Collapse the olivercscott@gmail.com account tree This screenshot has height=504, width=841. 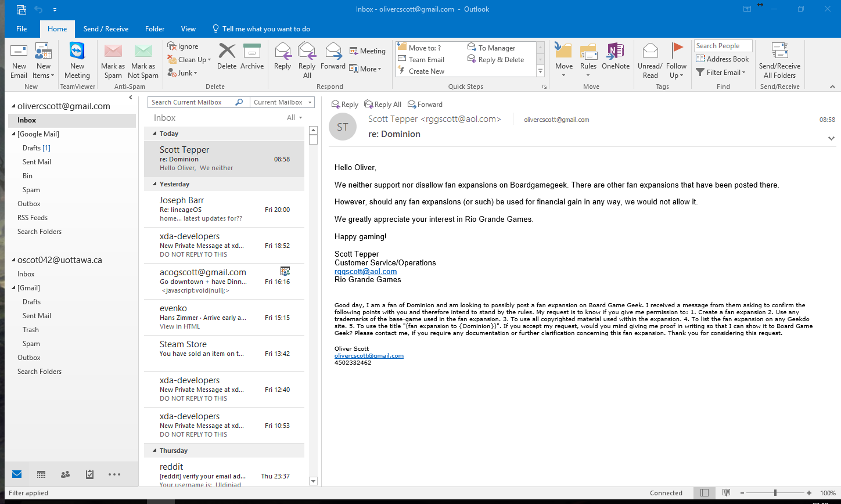14,107
